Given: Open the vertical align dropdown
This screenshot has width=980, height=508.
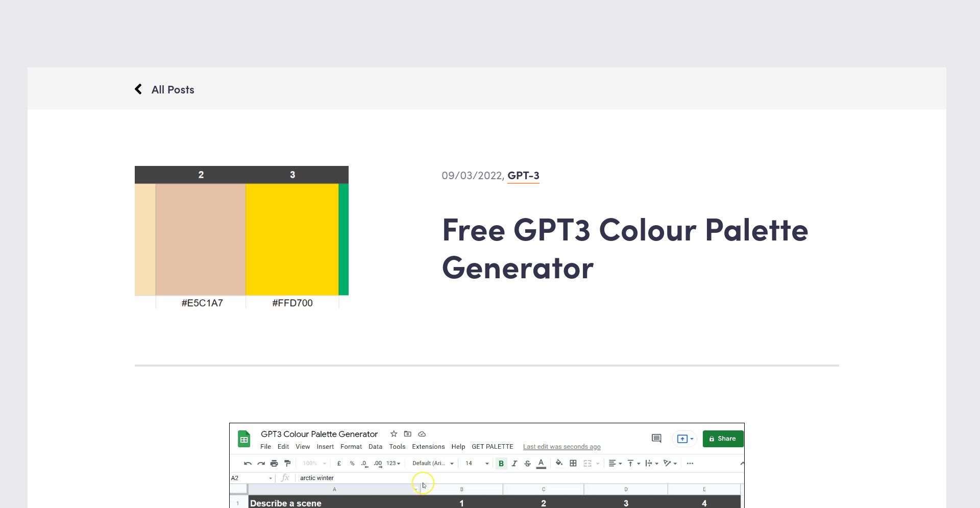Looking at the screenshot, I should pos(634,464).
